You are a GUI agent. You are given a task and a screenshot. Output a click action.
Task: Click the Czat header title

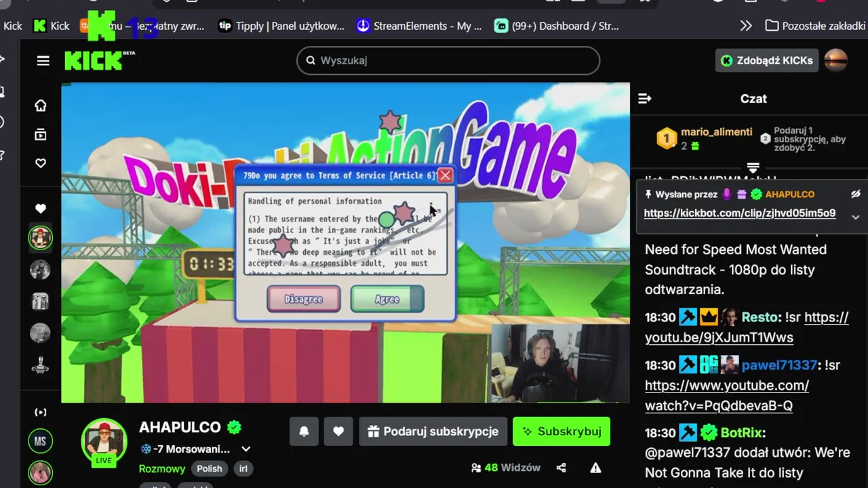753,99
